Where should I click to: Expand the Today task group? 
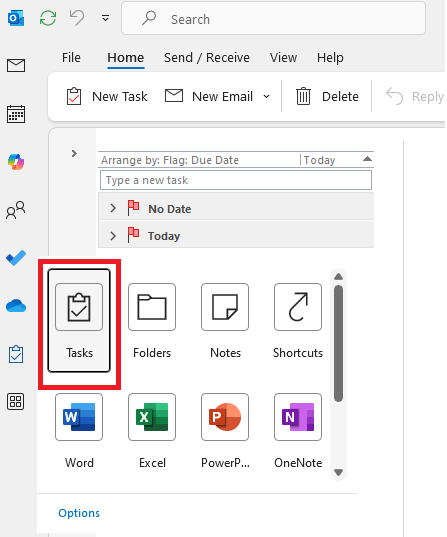pyautogui.click(x=113, y=236)
